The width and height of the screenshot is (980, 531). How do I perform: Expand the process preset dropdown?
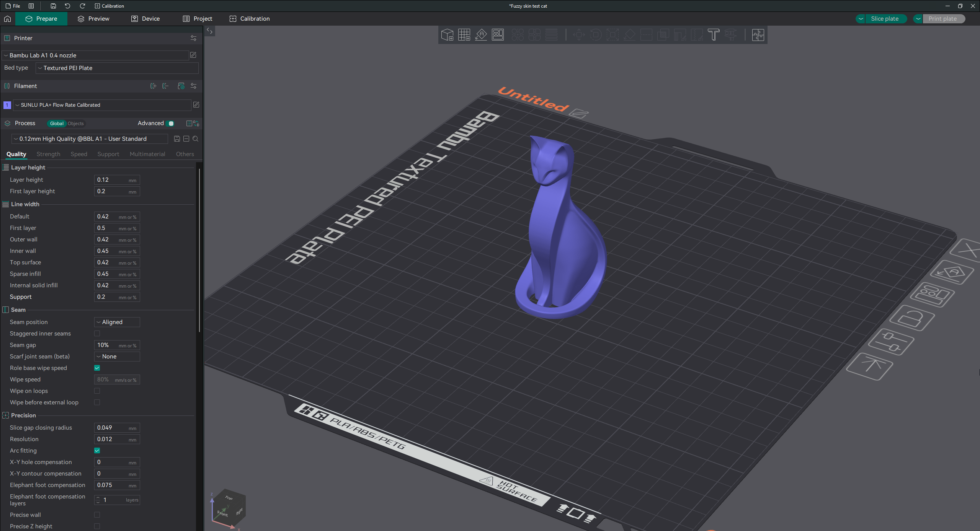pyautogui.click(x=90, y=139)
